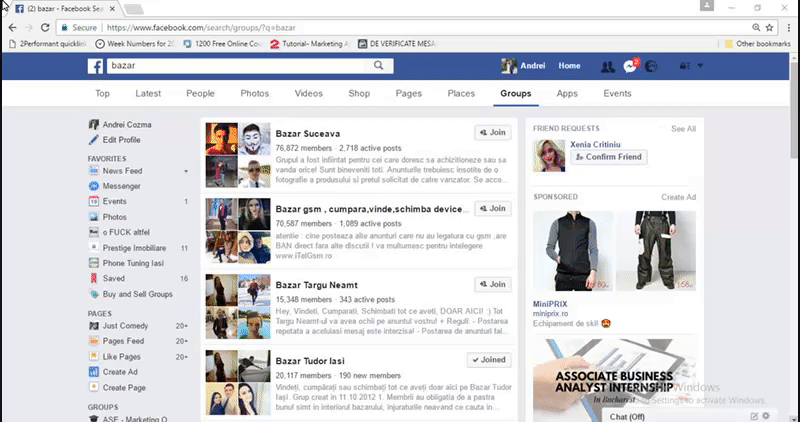This screenshot has width=800, height=422.
Task: Open the Friend Requests icon in header
Action: click(x=607, y=66)
